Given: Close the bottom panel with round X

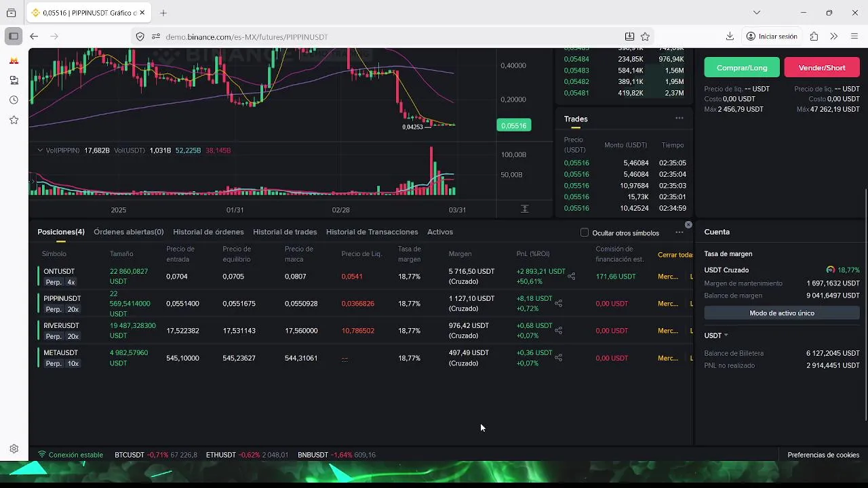Looking at the screenshot, I should tap(688, 224).
